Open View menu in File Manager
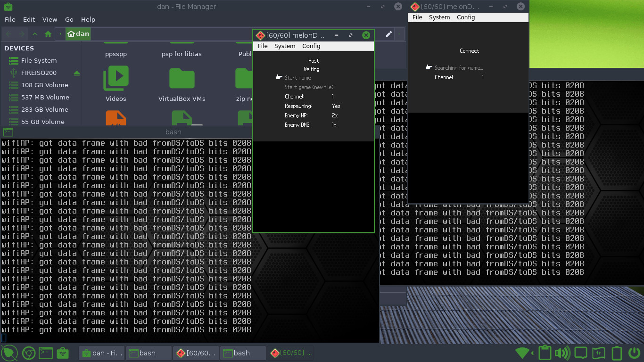644x362 pixels. [50, 19]
